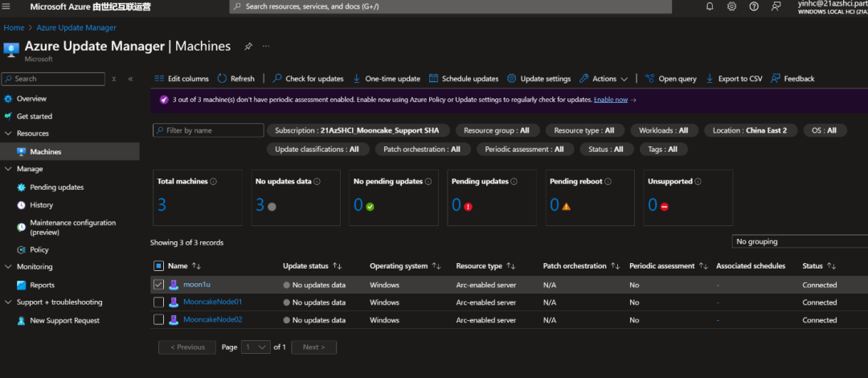Open Pending updates in sidebar

(56, 187)
